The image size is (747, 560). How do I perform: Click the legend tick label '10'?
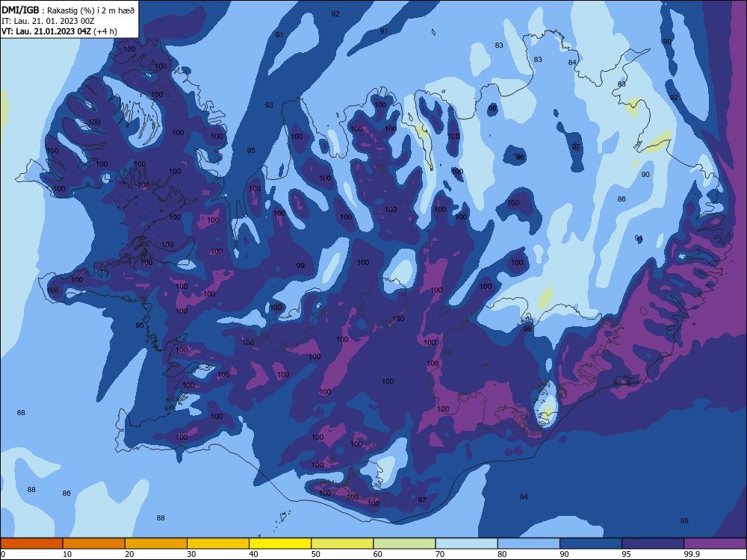(67, 554)
